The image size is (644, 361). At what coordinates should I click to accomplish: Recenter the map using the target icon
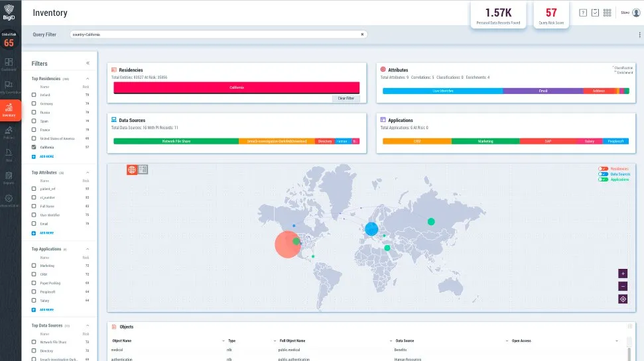coord(622,299)
